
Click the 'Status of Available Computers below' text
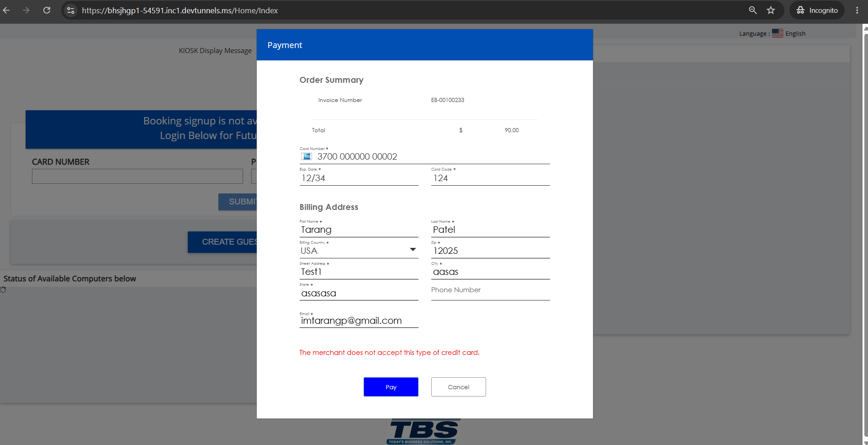click(70, 279)
